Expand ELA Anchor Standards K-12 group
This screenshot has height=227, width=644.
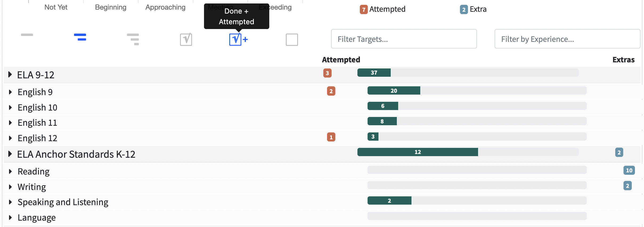click(10, 154)
